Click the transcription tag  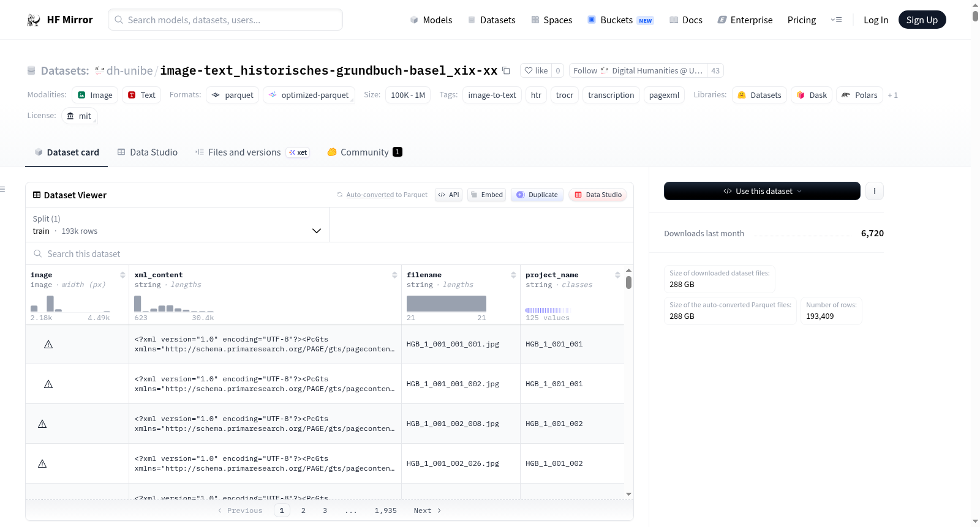click(611, 95)
